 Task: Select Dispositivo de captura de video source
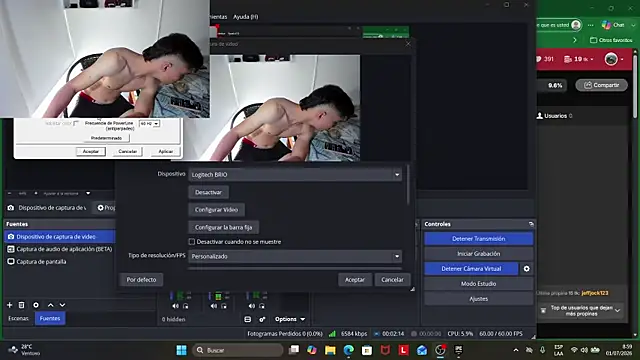point(60,237)
